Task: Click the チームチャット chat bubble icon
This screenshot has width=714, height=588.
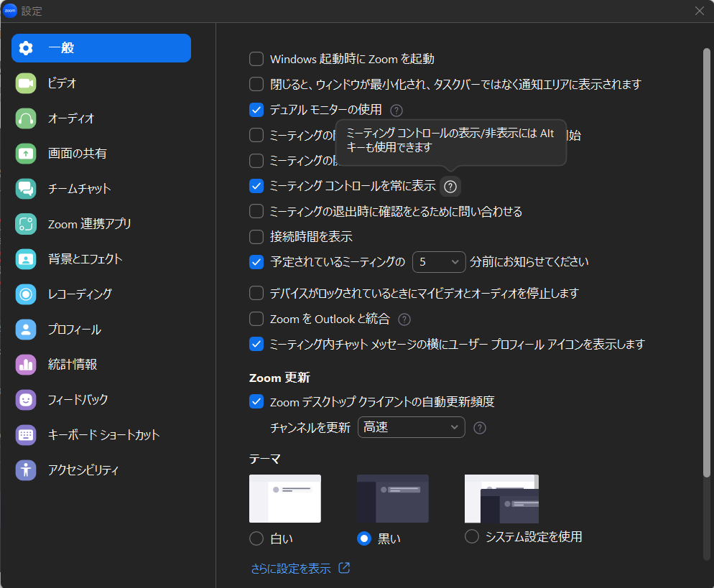Action: pos(26,189)
